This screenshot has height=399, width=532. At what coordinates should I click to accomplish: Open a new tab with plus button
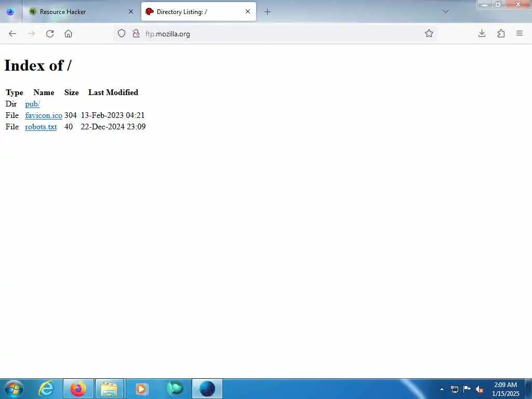pyautogui.click(x=268, y=12)
